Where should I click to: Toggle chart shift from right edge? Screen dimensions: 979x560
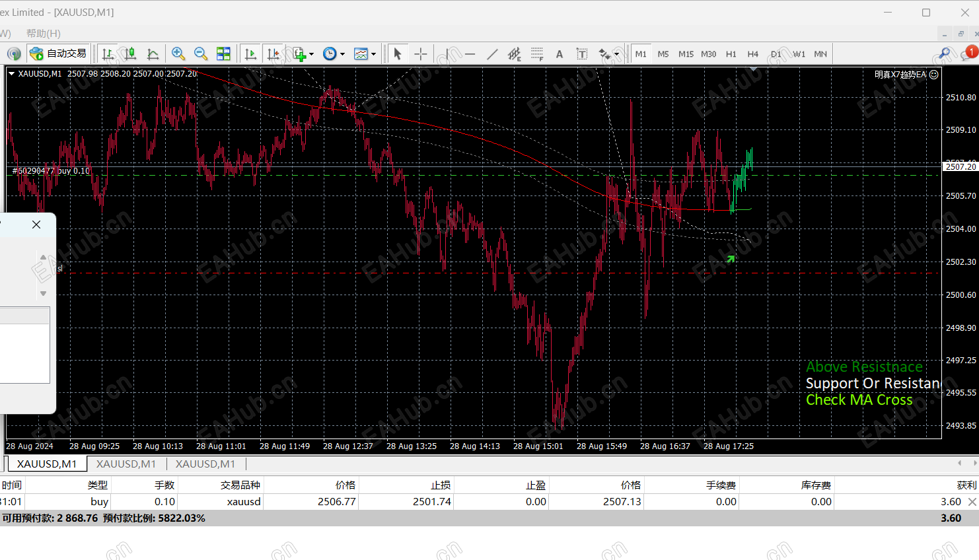point(273,53)
